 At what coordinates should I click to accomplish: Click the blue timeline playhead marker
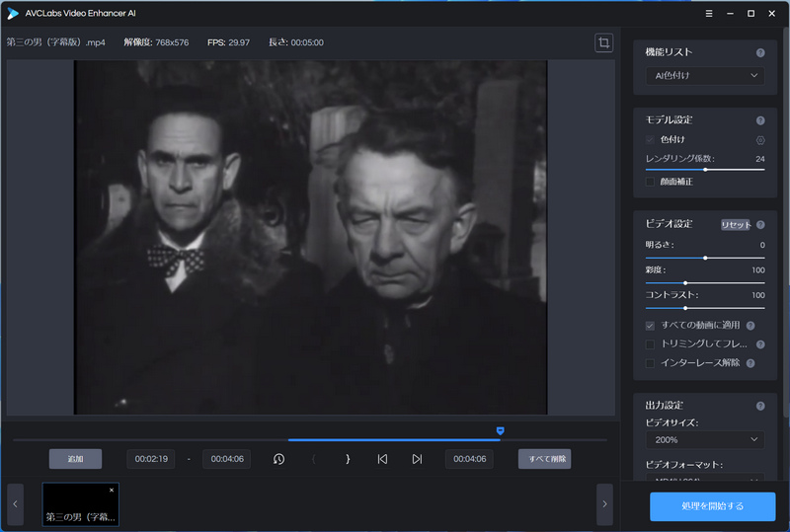(500, 430)
